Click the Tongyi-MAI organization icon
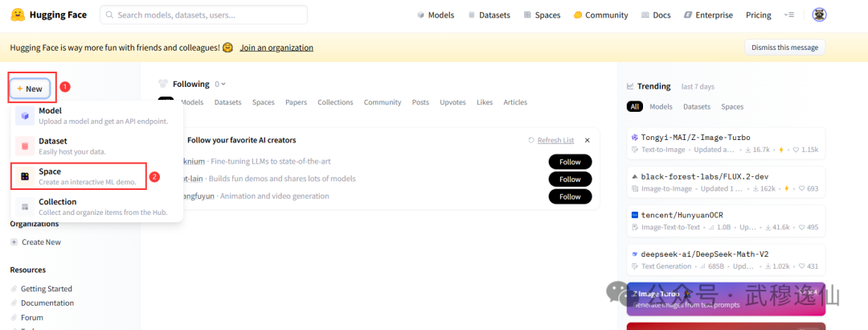Screen dimensions: 868x330 635,137
